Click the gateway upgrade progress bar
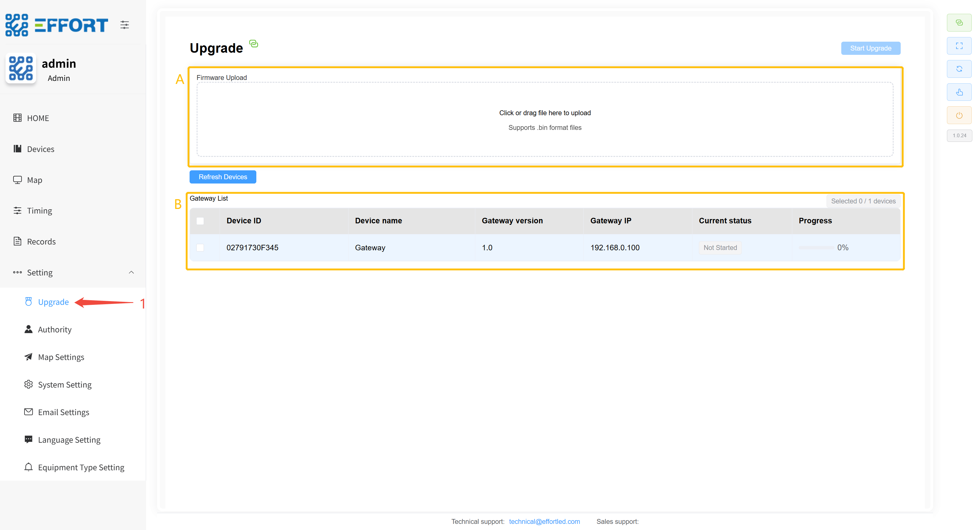 (x=816, y=248)
